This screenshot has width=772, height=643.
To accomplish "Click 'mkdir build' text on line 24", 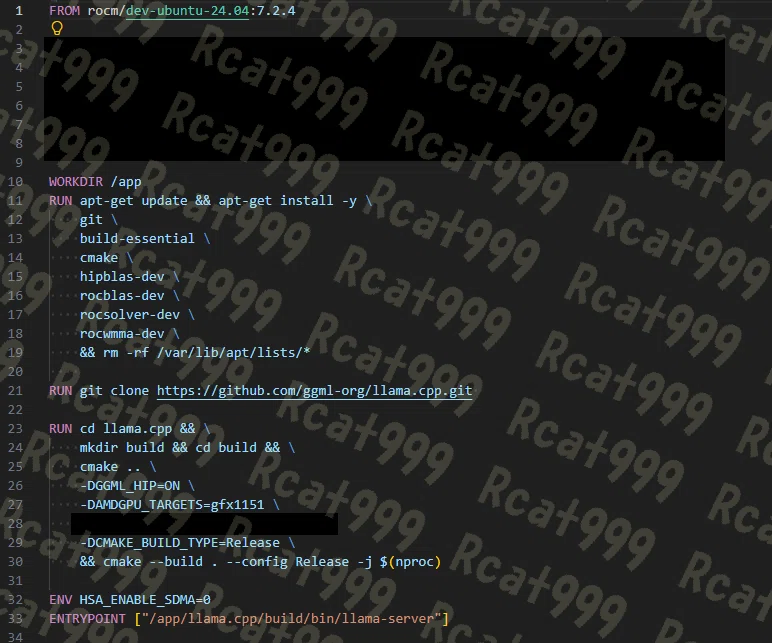I will click(122, 448).
